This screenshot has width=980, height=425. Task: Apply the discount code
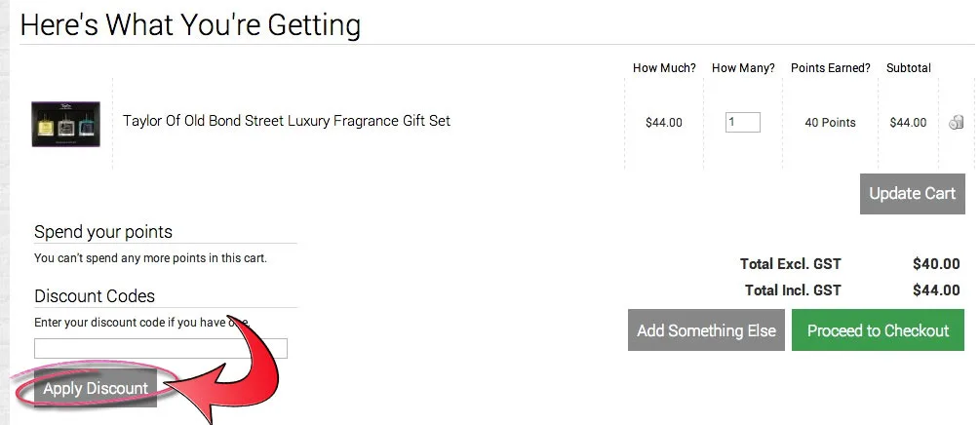[x=96, y=388]
